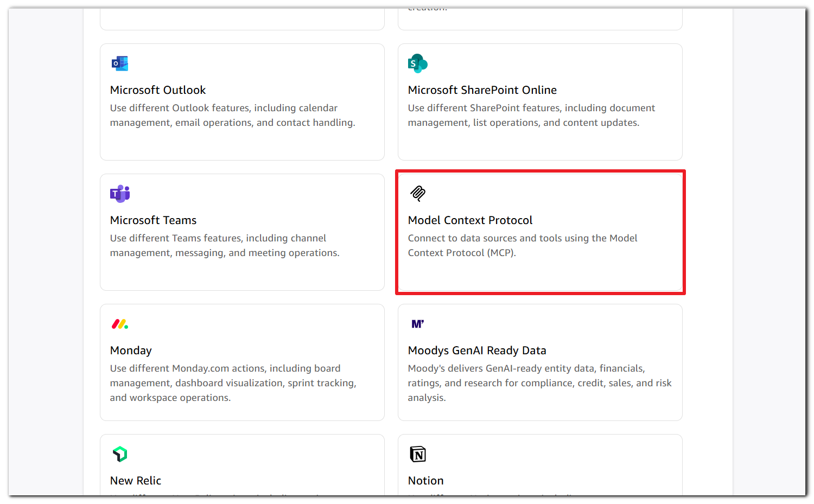Open the Microsoft Outlook card title

[158, 90]
